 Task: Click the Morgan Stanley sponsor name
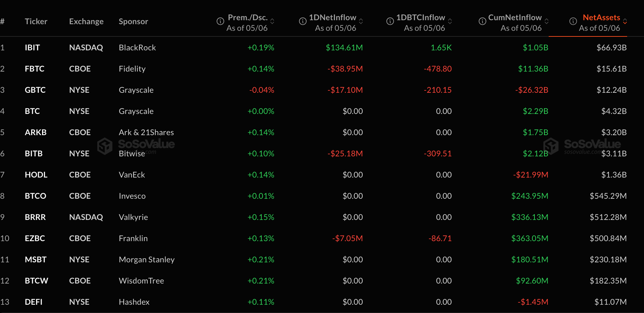pos(147,260)
